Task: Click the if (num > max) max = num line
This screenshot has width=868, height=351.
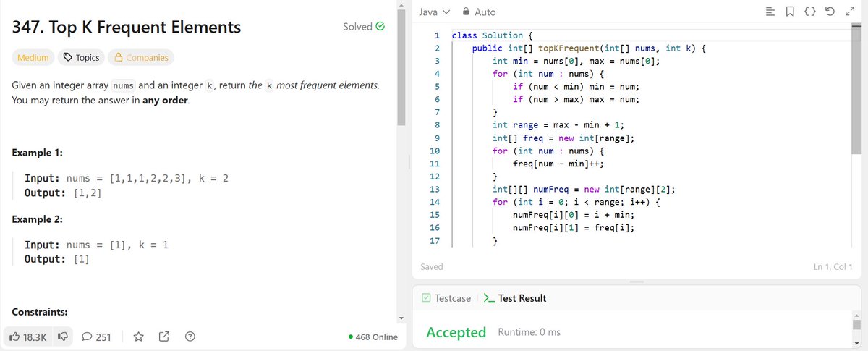Action: coord(576,99)
